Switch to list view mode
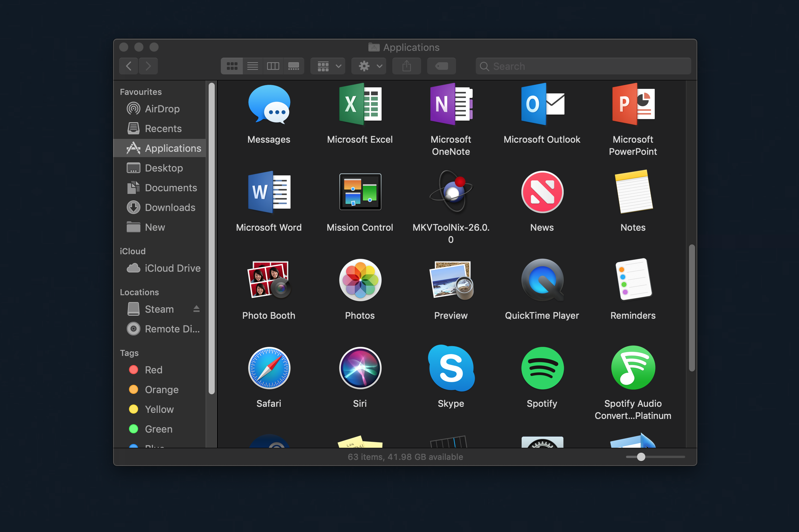Viewport: 799px width, 532px height. click(x=253, y=66)
